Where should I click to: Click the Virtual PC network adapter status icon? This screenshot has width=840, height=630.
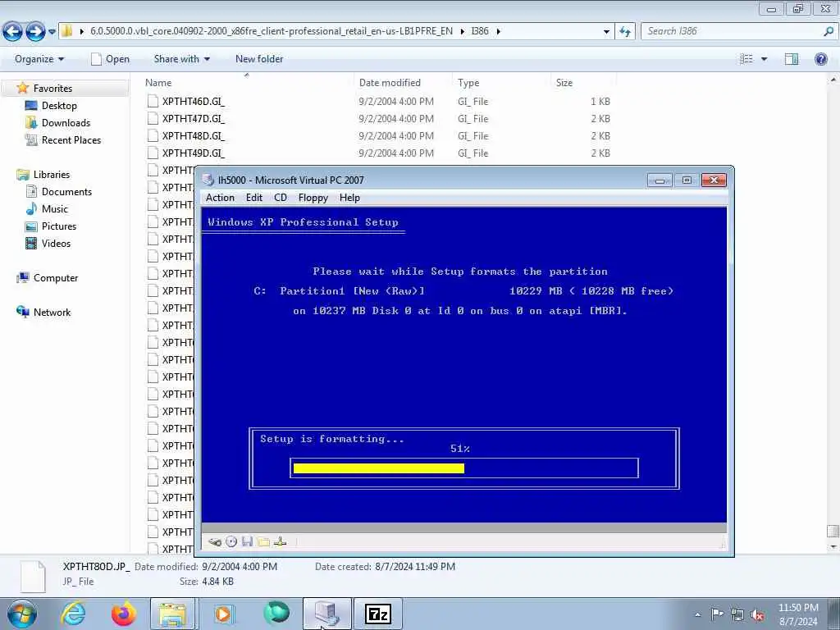pyautogui.click(x=280, y=541)
